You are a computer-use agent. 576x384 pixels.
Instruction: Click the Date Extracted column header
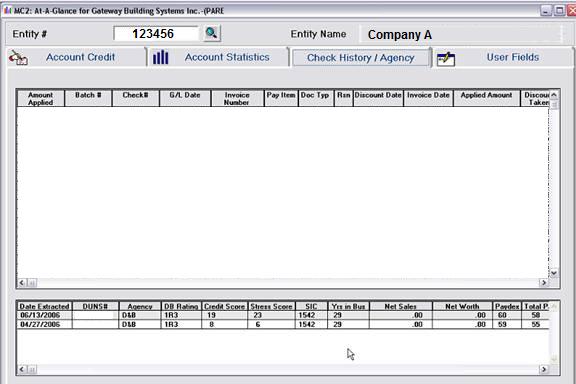coord(44,306)
